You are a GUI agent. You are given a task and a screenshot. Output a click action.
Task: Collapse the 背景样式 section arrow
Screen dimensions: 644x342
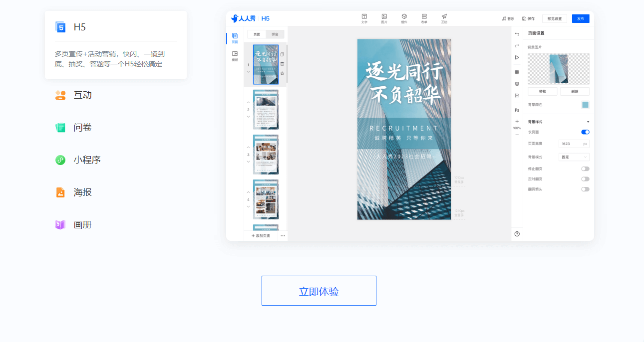(588, 122)
